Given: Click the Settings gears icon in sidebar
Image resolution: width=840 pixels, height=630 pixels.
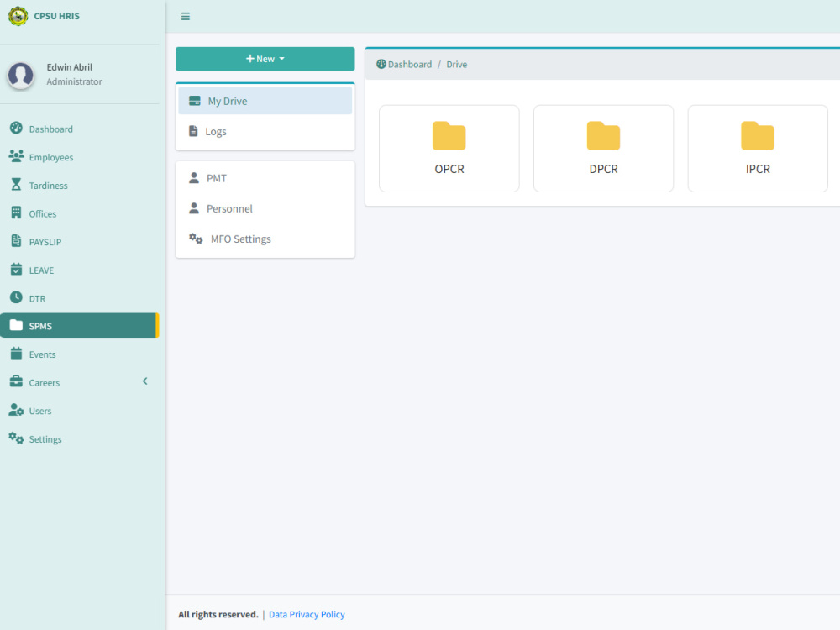Looking at the screenshot, I should coord(16,438).
